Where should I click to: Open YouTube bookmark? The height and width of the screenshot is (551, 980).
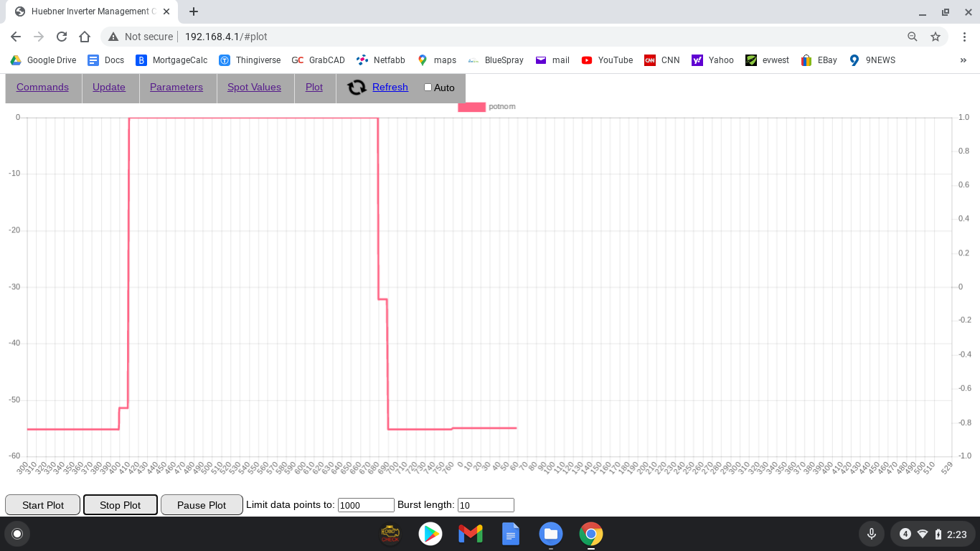tap(607, 60)
